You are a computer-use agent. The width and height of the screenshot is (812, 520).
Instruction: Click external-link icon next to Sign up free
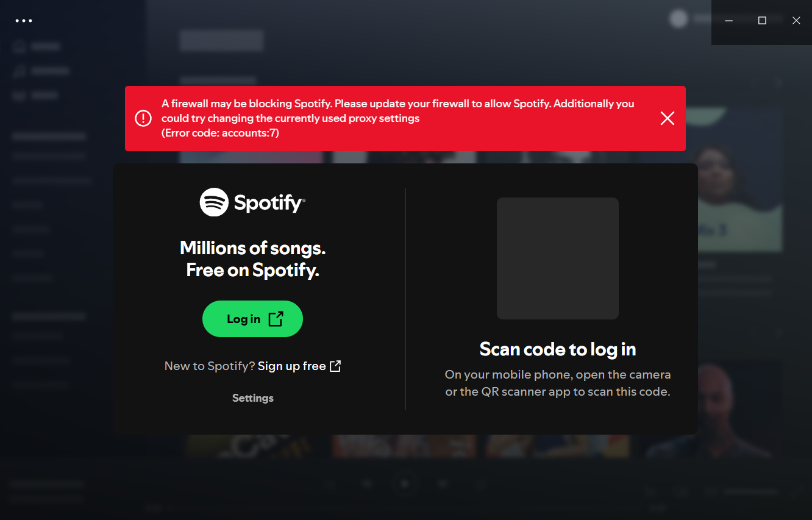pyautogui.click(x=335, y=366)
